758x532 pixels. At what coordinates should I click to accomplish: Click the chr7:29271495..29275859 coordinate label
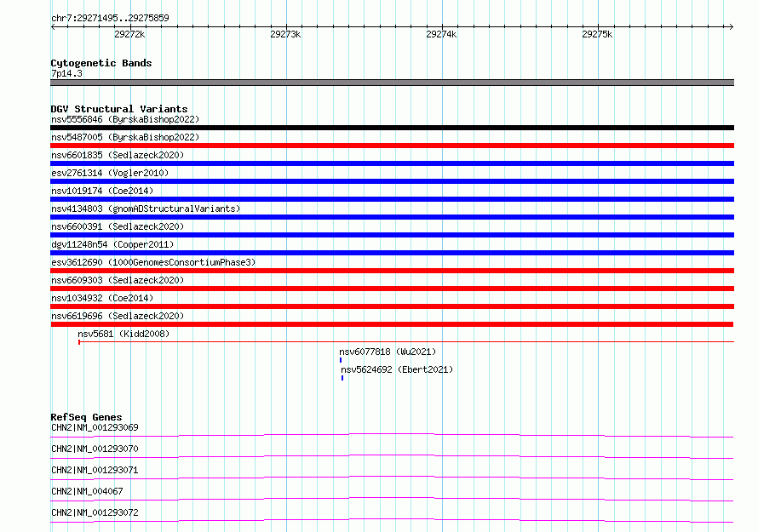(110, 18)
